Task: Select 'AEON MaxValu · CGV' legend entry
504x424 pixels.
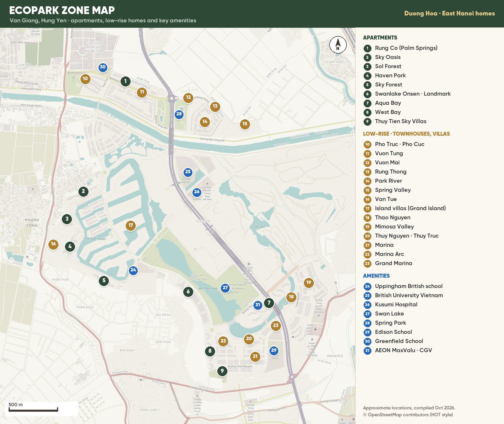Action: point(403,350)
